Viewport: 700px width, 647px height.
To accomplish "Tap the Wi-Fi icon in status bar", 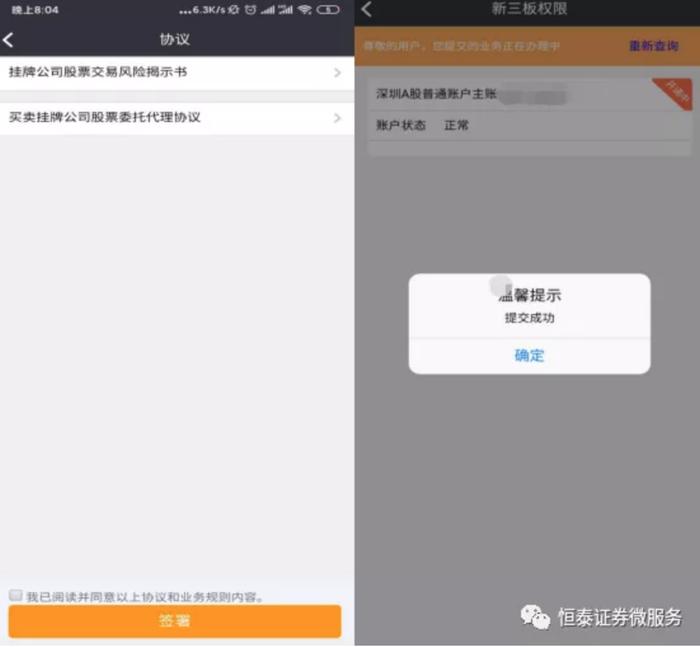I will (x=305, y=10).
